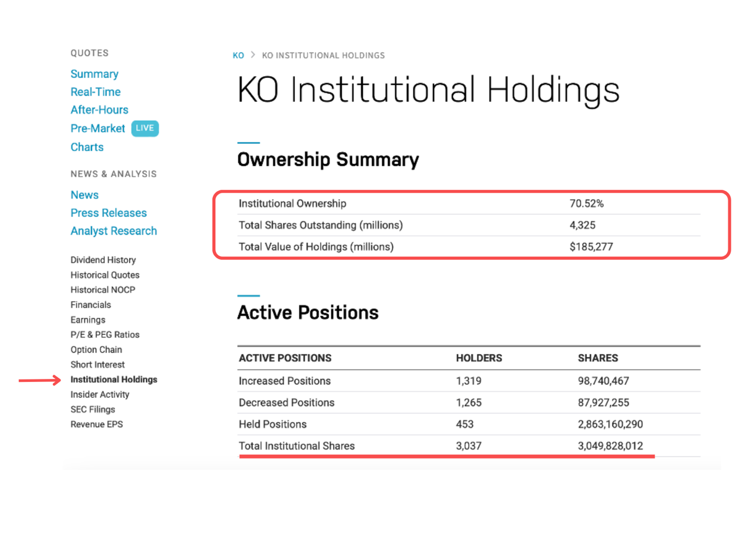This screenshot has width=756, height=534.
Task: Open the Summary quotes page
Action: (94, 74)
